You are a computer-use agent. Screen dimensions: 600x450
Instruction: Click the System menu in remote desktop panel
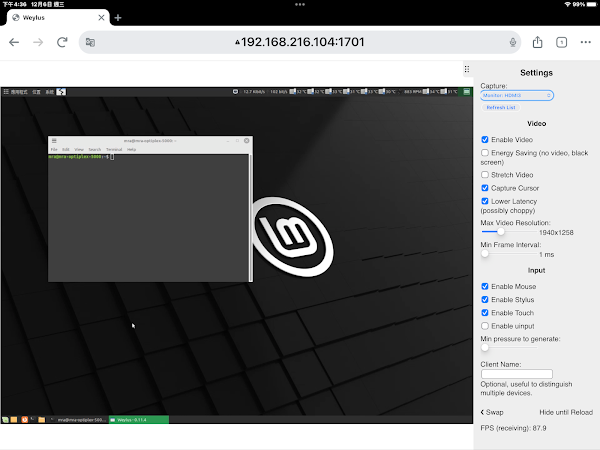(x=50, y=92)
